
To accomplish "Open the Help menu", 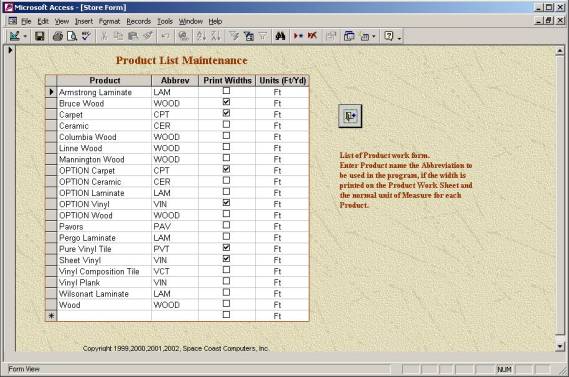I will [x=215, y=21].
